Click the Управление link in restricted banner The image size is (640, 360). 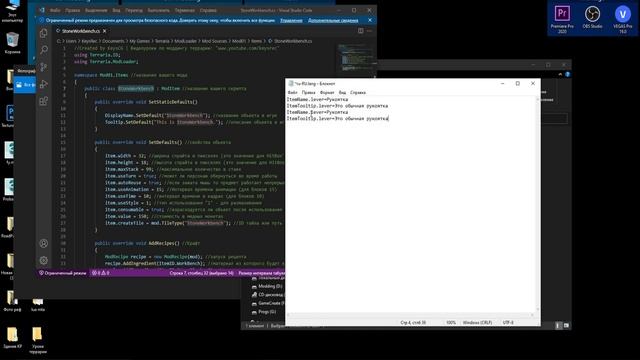[291, 20]
